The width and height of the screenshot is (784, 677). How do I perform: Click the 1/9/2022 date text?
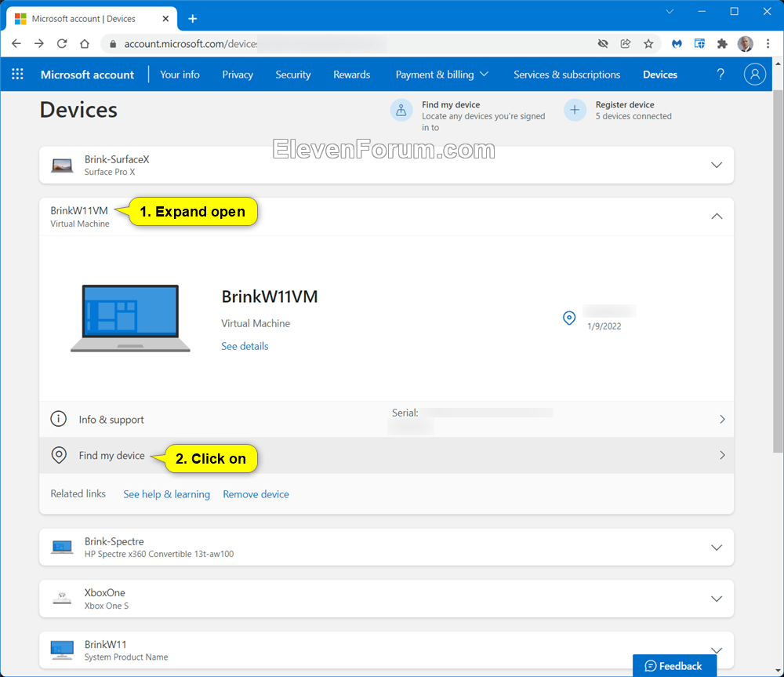tap(604, 326)
